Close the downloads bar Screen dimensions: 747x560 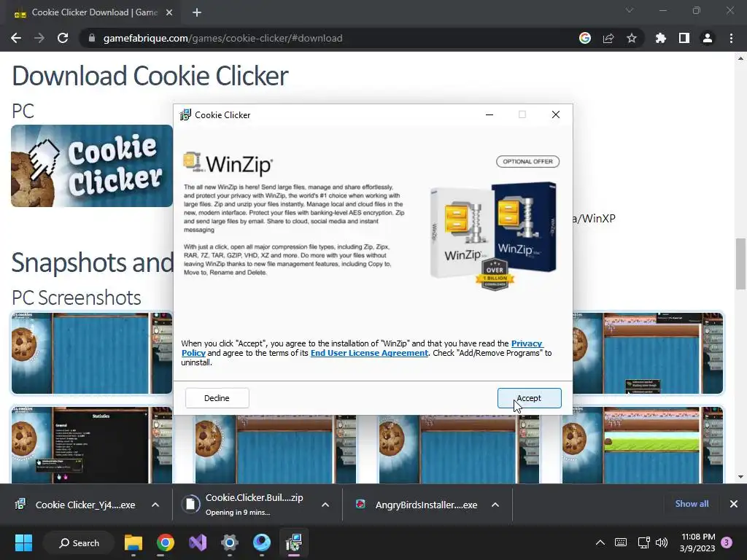coord(734,504)
